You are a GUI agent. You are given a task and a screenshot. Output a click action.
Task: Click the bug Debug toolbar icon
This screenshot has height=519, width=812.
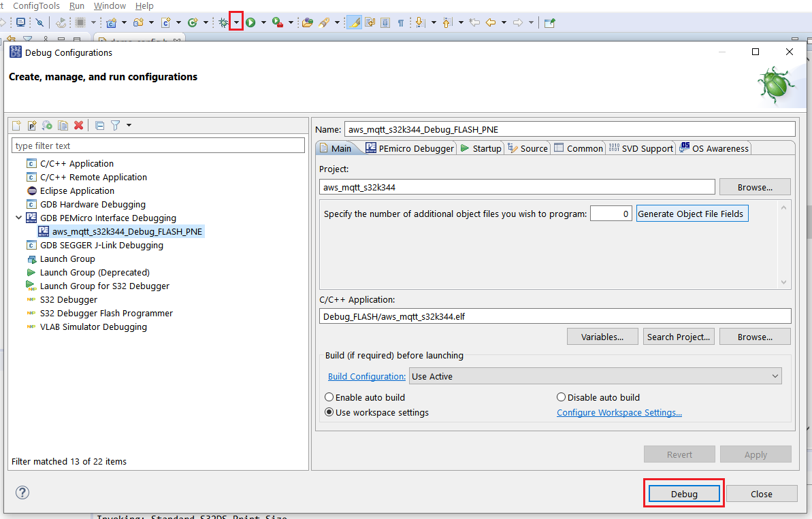(223, 22)
